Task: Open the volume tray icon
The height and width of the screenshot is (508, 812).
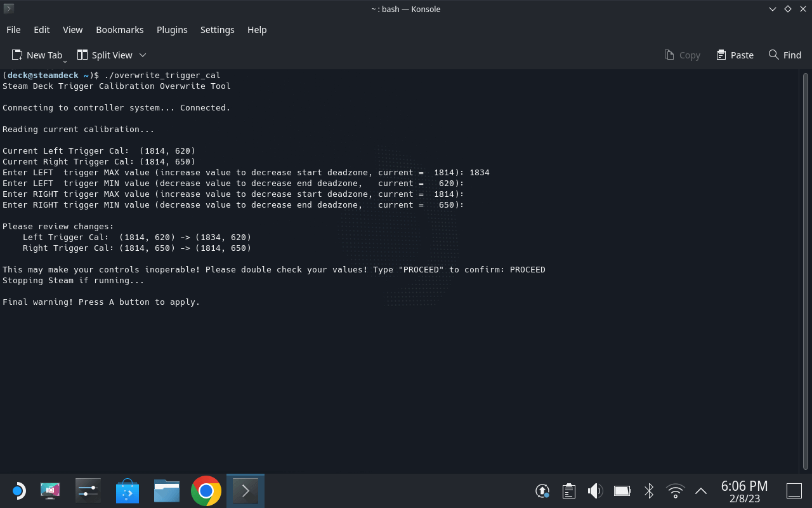Action: pos(595,491)
